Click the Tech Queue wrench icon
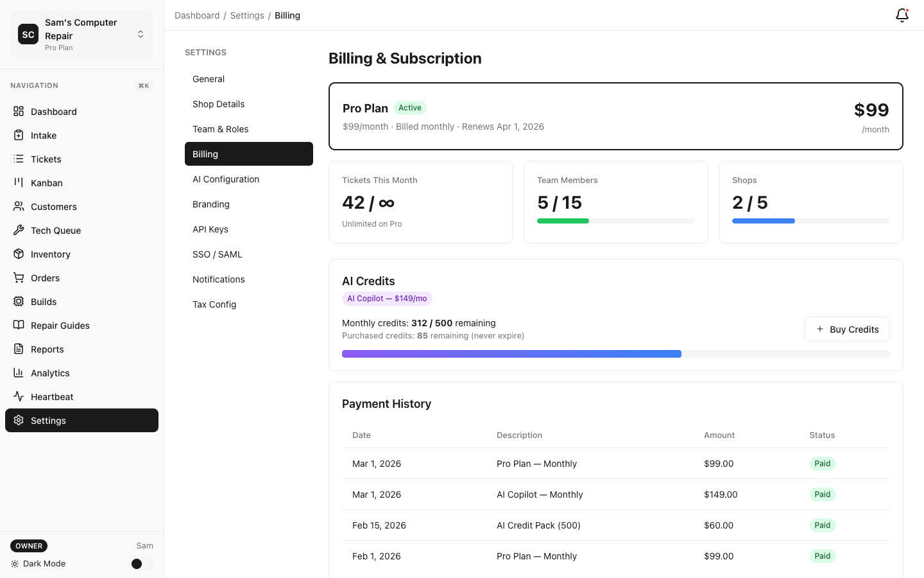This screenshot has width=924, height=578. pyautogui.click(x=19, y=230)
